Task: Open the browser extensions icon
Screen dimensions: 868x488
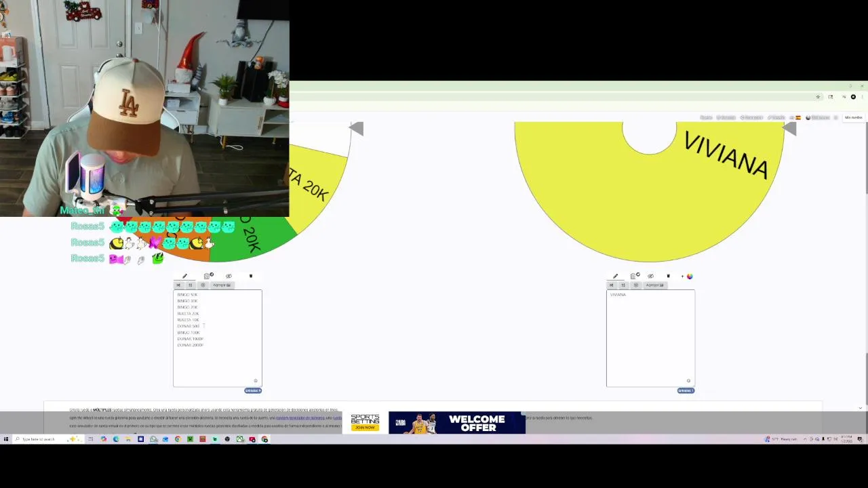Action: (x=830, y=97)
